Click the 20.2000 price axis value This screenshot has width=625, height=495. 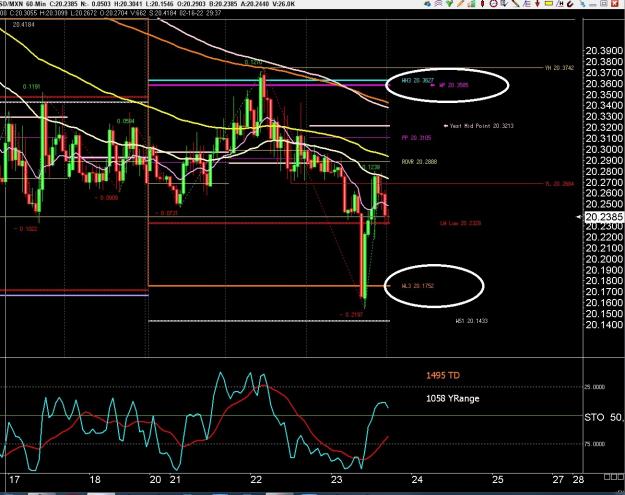pyautogui.click(x=604, y=259)
